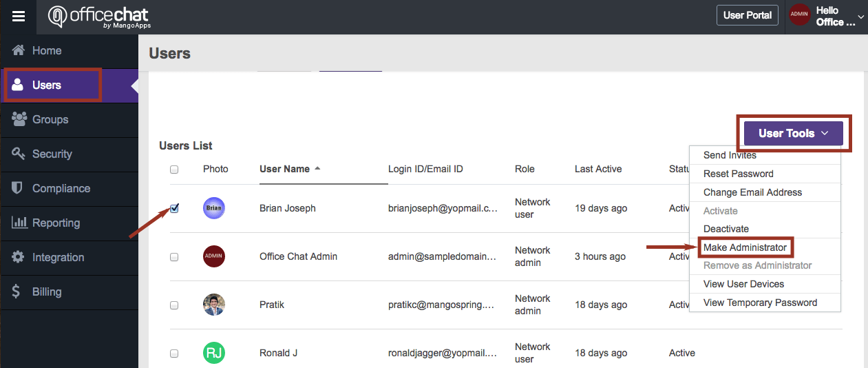Image resolution: width=868 pixels, height=368 pixels.
Task: Tick the Office Chat Admin row checkbox
Action: 174,256
